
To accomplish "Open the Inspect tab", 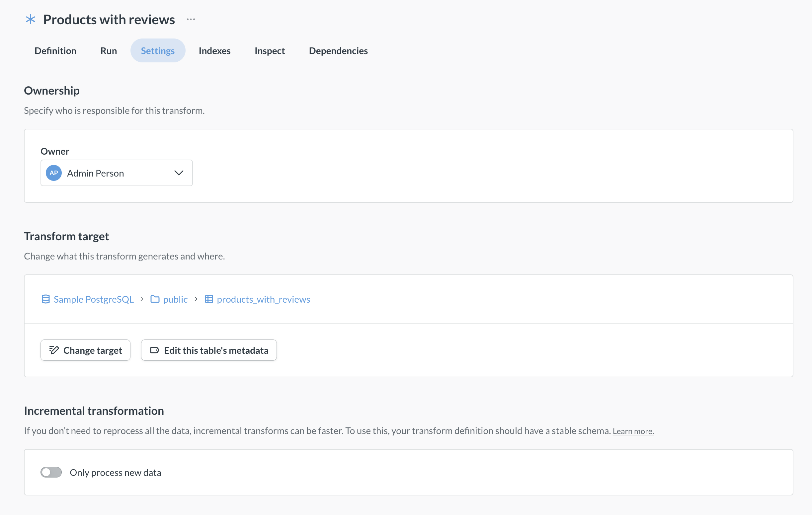I will 270,50.
